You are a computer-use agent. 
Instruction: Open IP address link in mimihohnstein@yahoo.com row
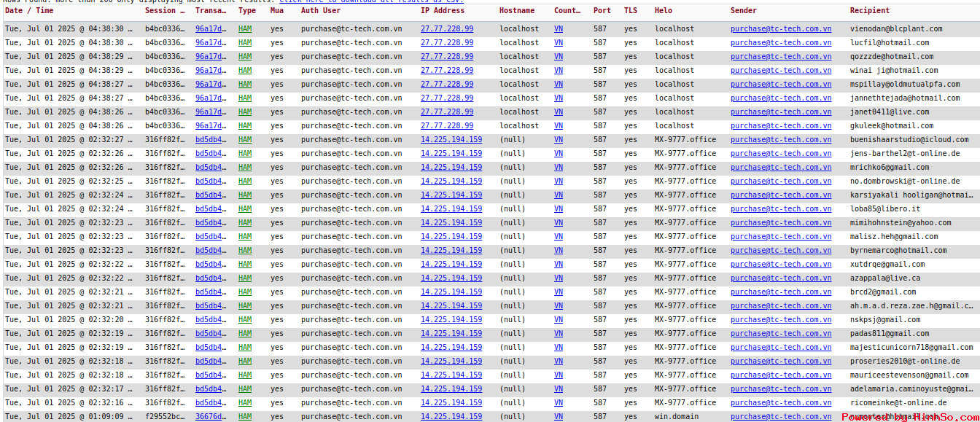click(451, 223)
